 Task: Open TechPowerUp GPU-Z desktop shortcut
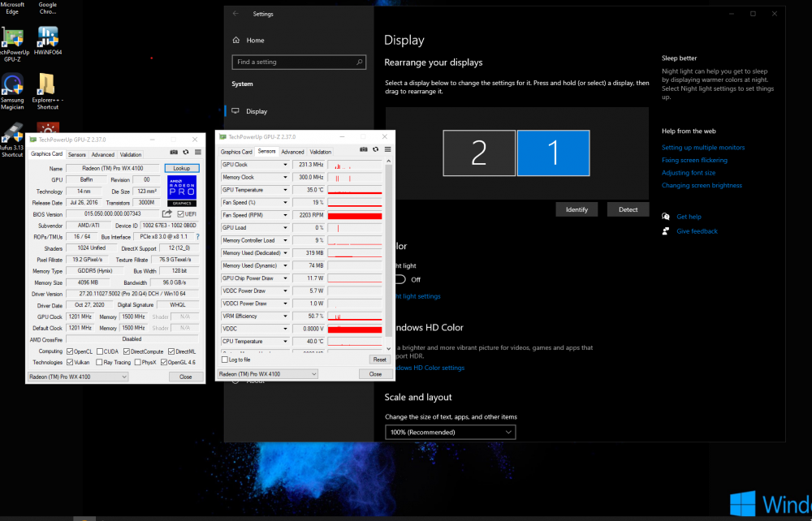coord(12,44)
